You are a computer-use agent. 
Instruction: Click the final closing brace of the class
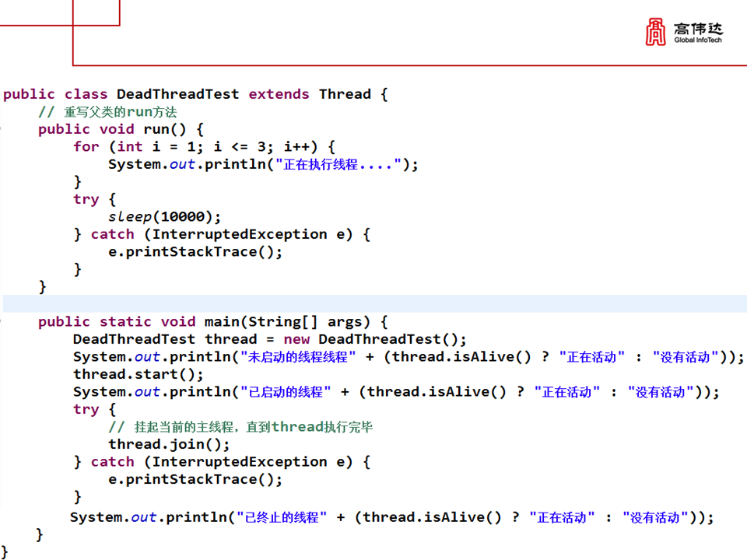point(5,551)
